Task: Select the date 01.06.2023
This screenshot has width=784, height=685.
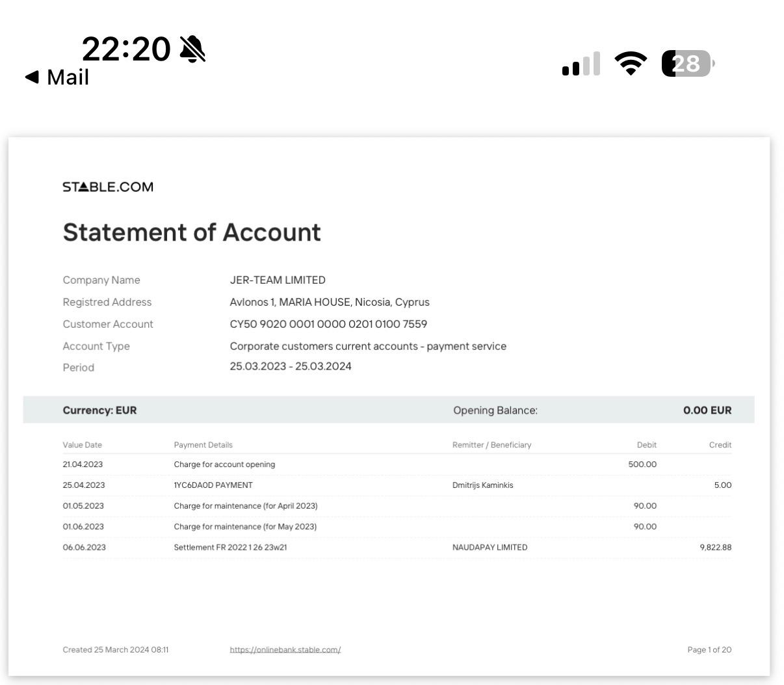Action: [84, 527]
